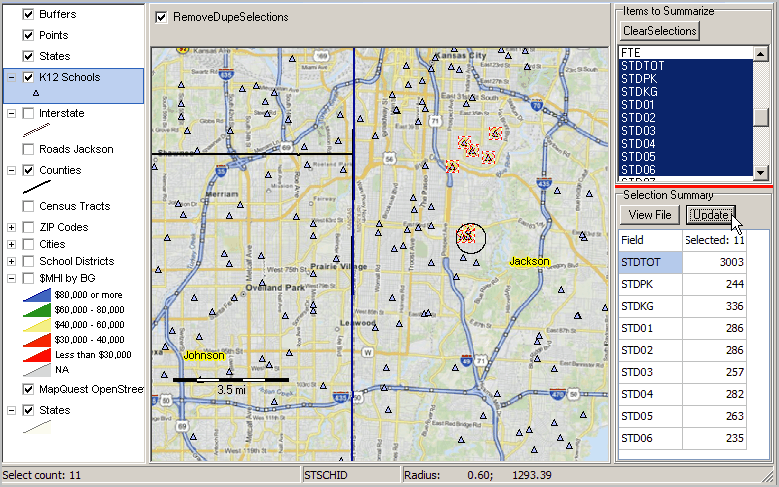779x487 pixels.
Task: Enable the Cities layer checkbox
Action: coord(28,244)
